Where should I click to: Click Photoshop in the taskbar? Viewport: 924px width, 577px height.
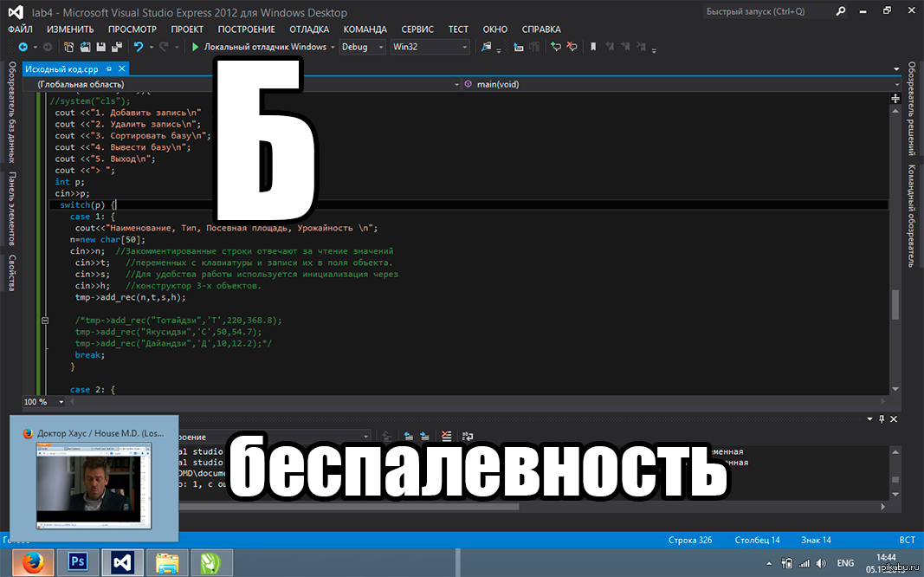click(x=77, y=562)
